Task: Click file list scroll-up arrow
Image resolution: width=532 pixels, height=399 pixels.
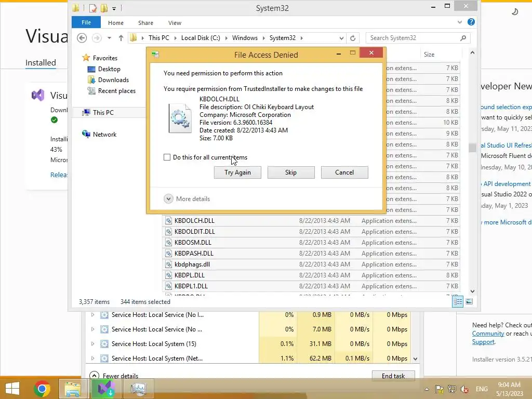Action: click(x=472, y=52)
